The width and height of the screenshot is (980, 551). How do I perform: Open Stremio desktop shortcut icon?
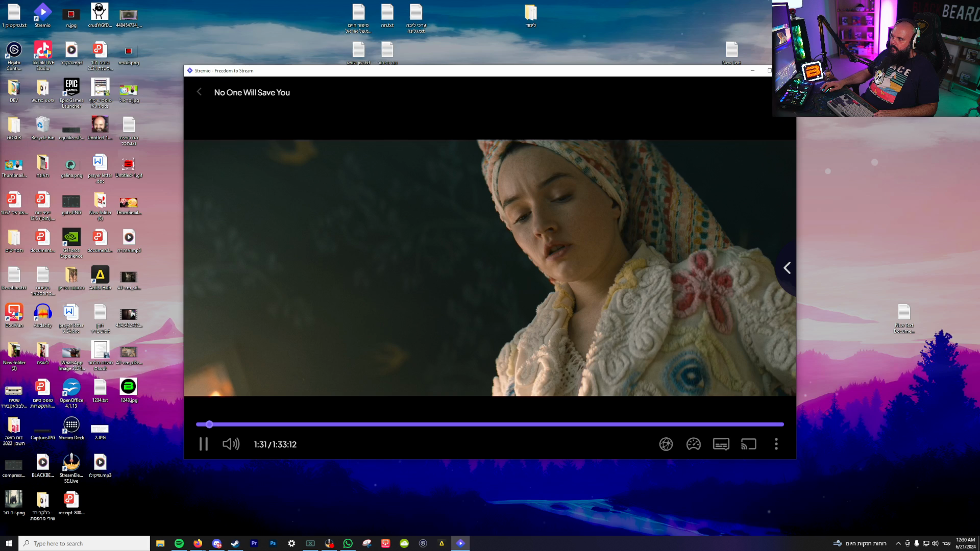(43, 15)
